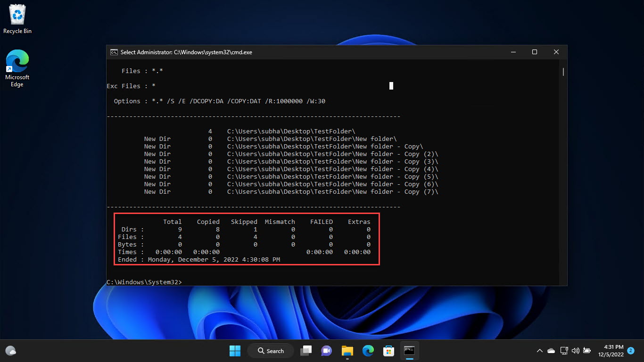Check battery status from the system tray
This screenshot has width=644, height=362.
pos(587,351)
